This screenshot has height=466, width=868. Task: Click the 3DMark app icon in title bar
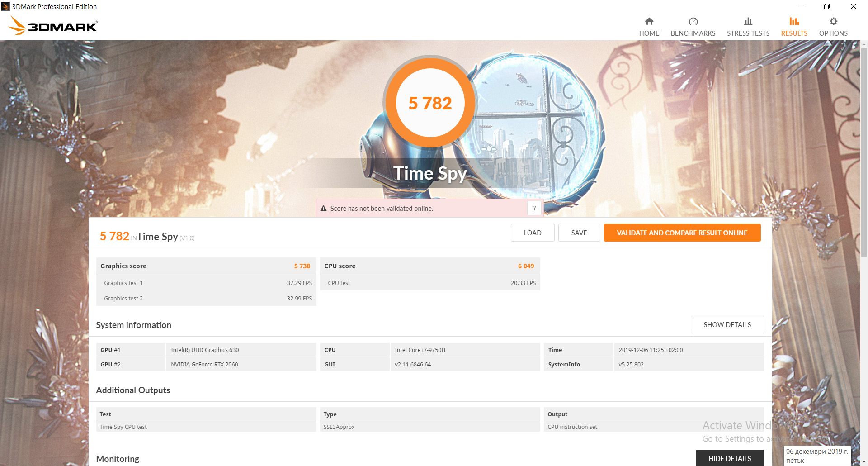coord(5,6)
